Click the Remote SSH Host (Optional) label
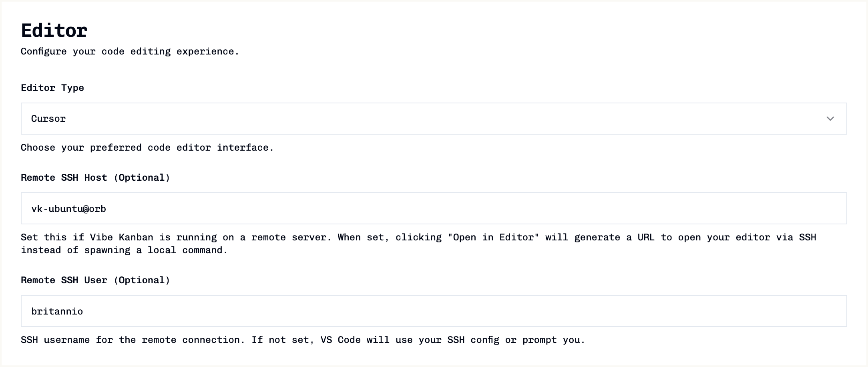The width and height of the screenshot is (868, 367). [95, 177]
